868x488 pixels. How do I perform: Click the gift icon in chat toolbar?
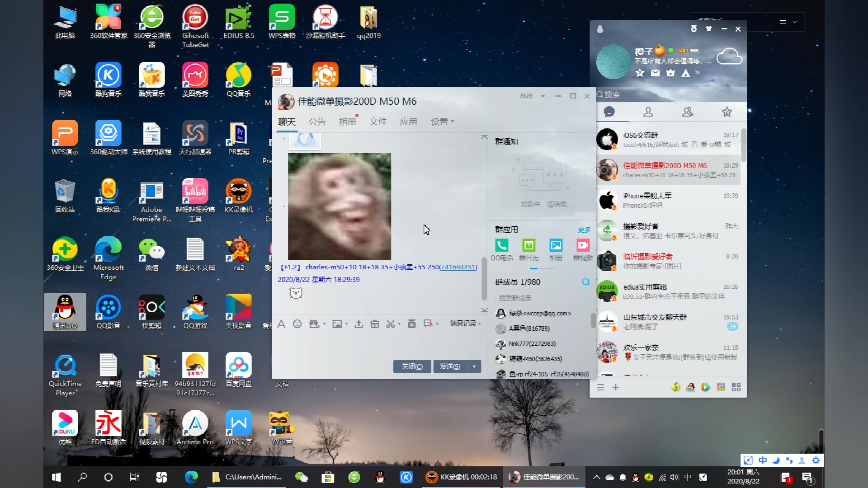coord(375,324)
